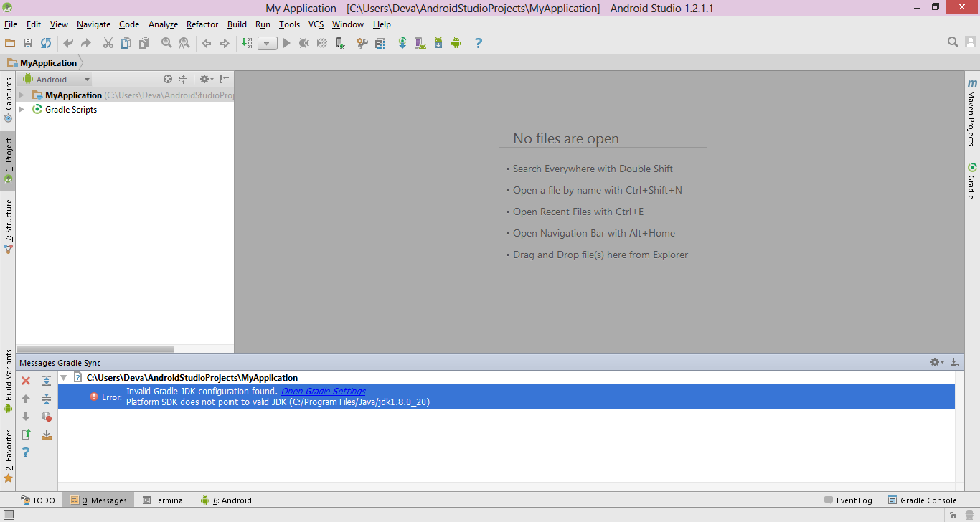Click the Messages panel help question mark
The image size is (980, 522).
pyautogui.click(x=26, y=452)
